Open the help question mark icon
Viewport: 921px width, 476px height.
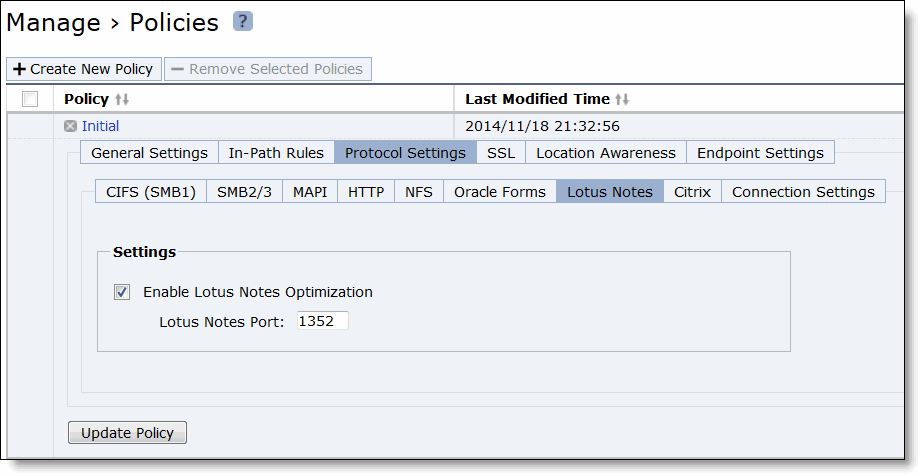pos(243,21)
